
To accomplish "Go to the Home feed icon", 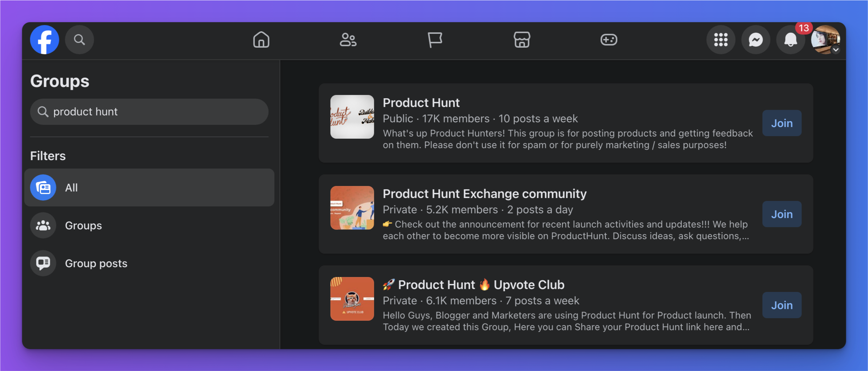I will [x=261, y=40].
